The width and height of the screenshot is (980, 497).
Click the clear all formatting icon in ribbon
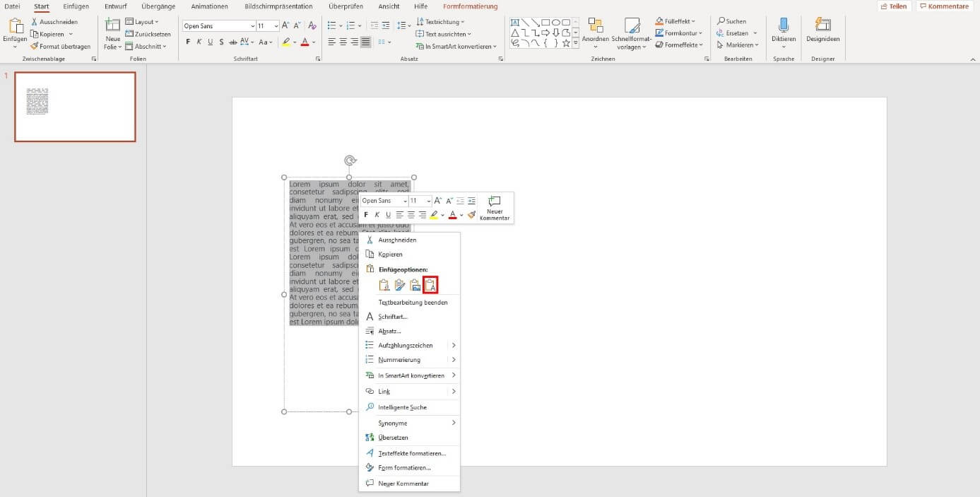click(312, 25)
